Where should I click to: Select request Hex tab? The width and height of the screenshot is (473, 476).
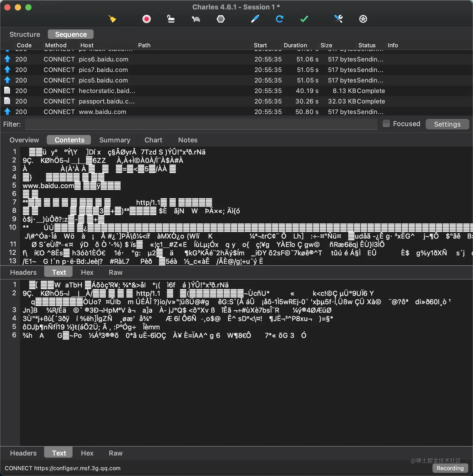click(87, 272)
